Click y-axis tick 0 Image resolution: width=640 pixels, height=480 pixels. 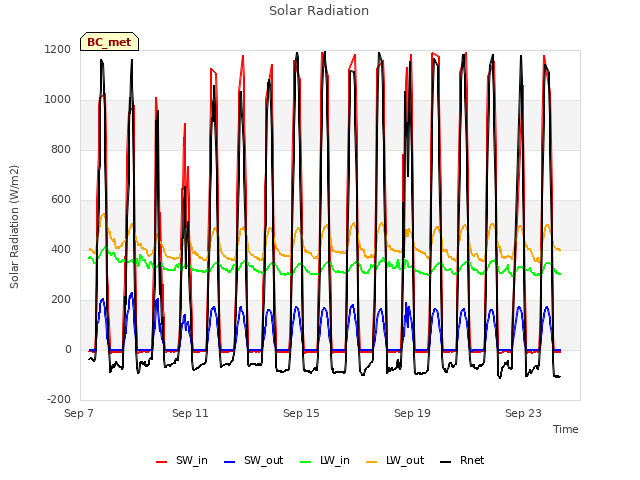click(68, 349)
